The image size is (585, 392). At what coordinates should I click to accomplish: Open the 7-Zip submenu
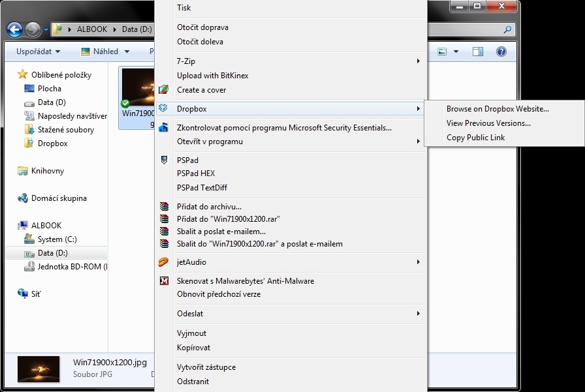pos(291,61)
